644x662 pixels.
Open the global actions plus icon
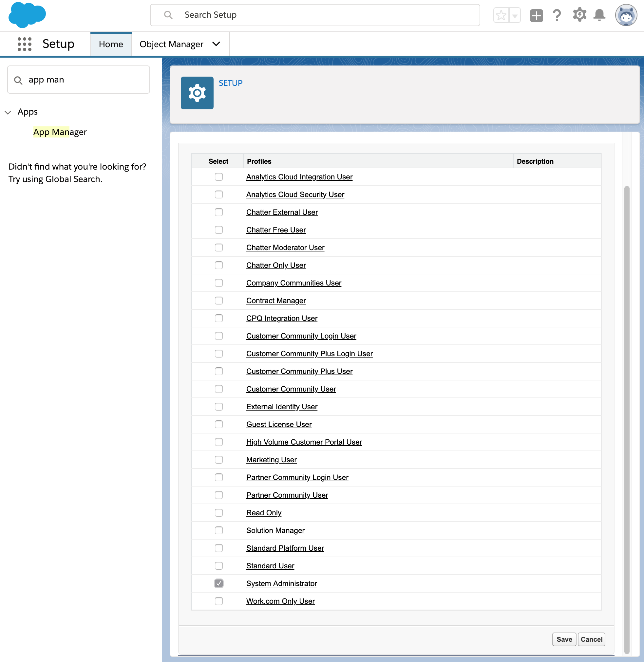pyautogui.click(x=536, y=15)
